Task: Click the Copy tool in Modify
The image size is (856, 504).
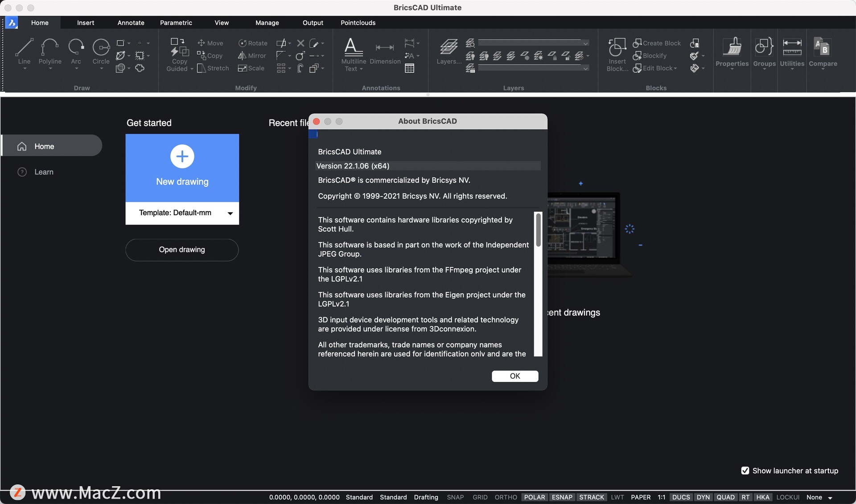Action: point(210,56)
